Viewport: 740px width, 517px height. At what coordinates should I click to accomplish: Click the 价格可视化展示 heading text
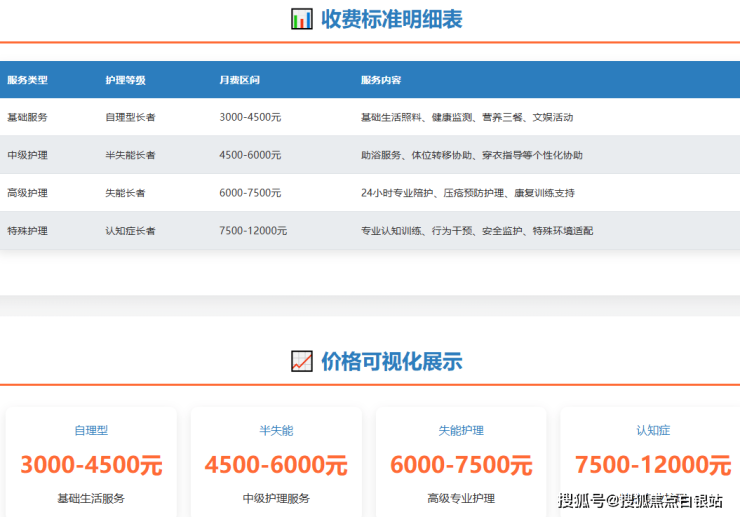tap(391, 361)
